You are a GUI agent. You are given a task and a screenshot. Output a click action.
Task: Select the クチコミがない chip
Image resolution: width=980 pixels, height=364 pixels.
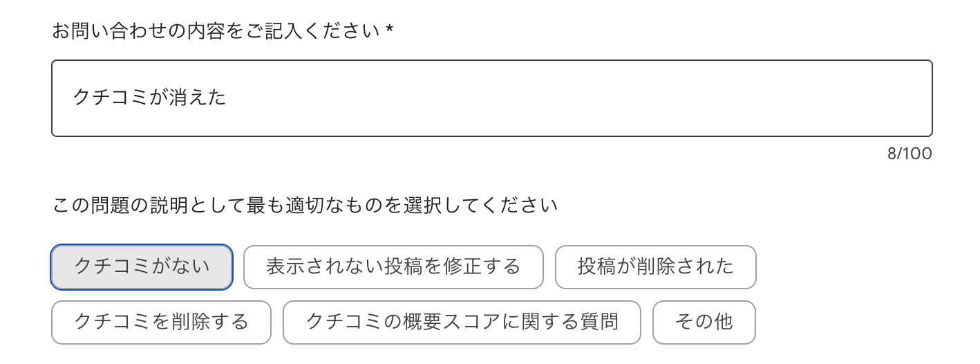142,267
